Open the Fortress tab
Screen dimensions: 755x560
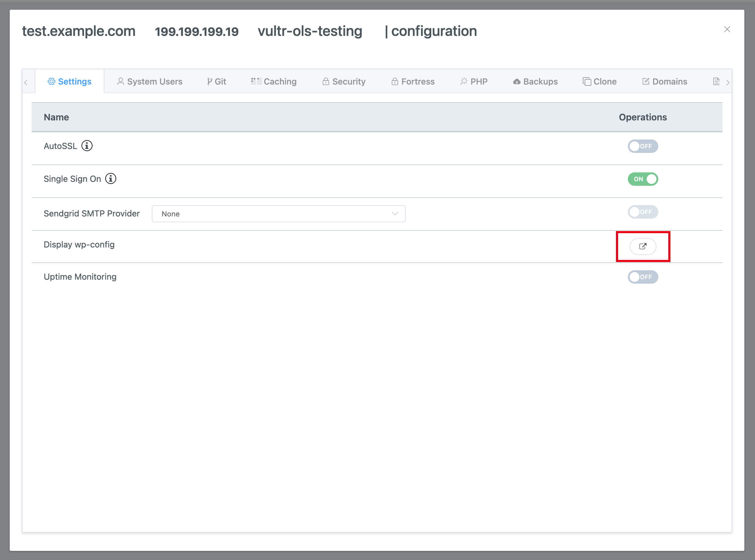click(x=413, y=82)
